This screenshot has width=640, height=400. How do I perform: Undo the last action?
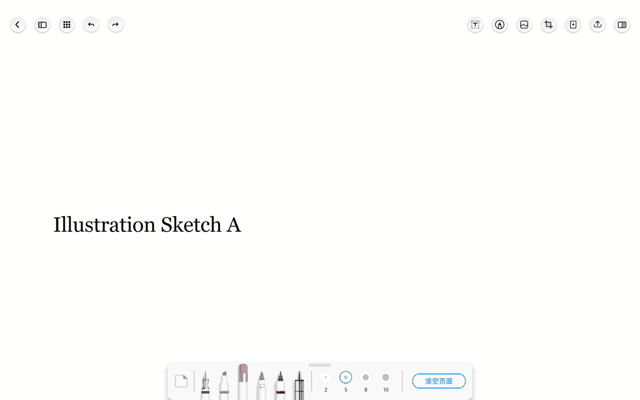pos(91,25)
